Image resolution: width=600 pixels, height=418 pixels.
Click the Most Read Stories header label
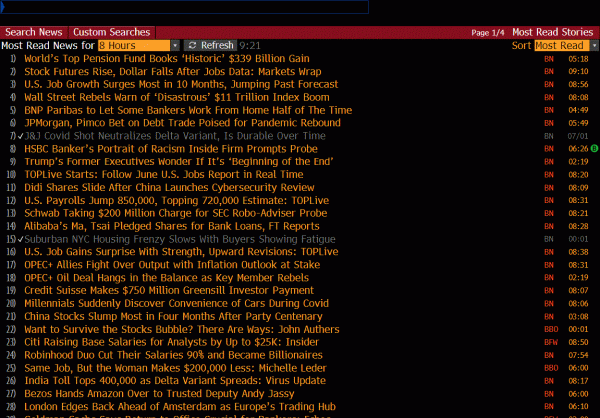(x=553, y=32)
